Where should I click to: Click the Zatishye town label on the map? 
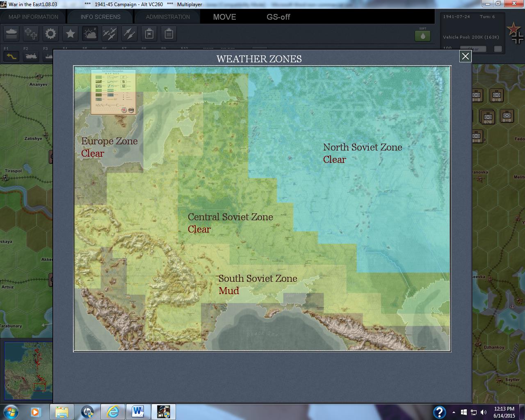click(33, 139)
